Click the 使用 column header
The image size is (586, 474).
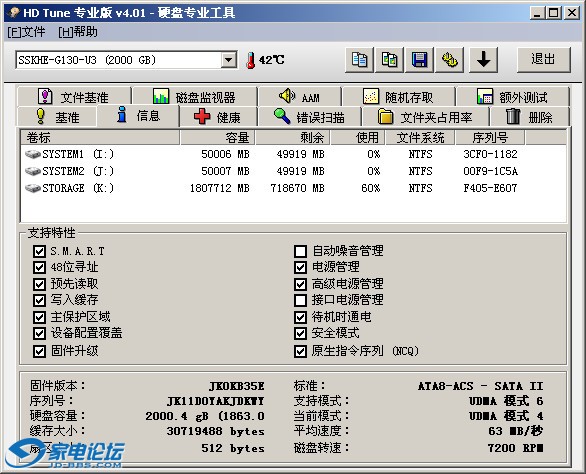[358, 138]
